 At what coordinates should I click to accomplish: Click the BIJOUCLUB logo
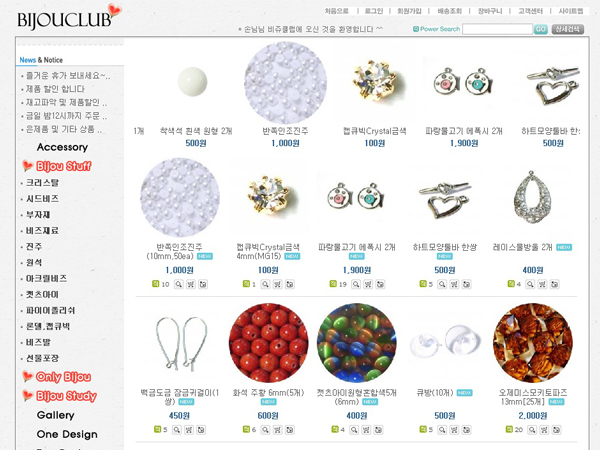(69, 17)
